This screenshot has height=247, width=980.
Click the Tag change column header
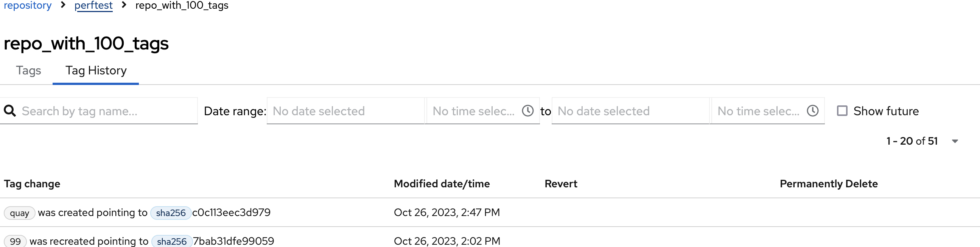(x=32, y=184)
